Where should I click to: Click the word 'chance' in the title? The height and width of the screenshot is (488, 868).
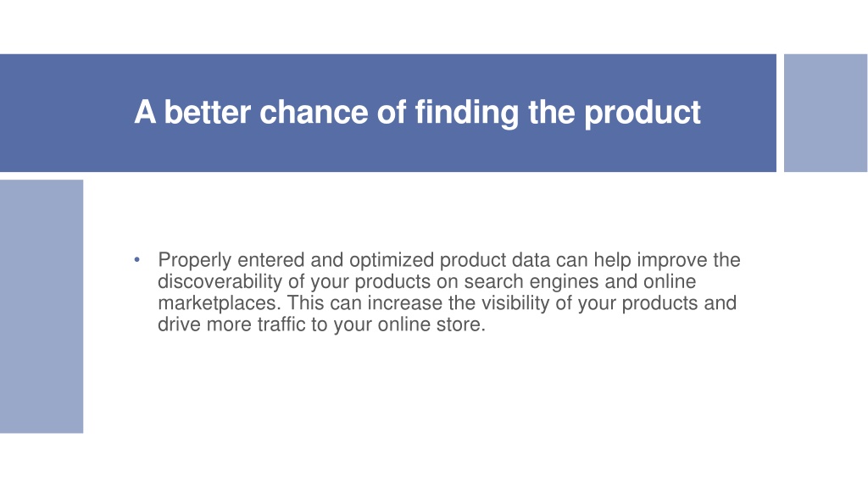314,113
